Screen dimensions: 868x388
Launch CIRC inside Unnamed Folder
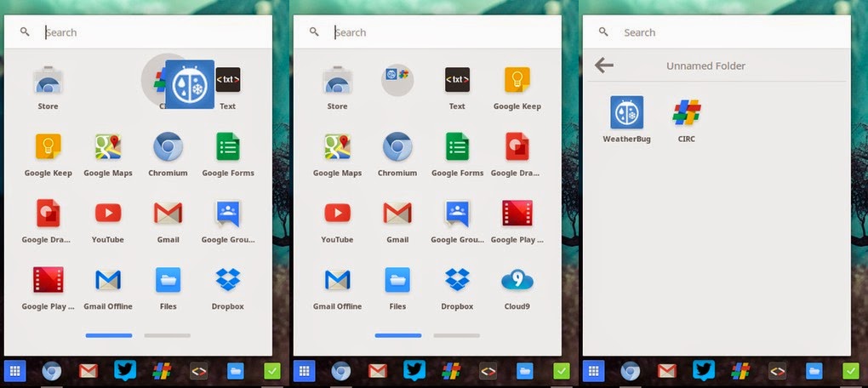(x=687, y=112)
